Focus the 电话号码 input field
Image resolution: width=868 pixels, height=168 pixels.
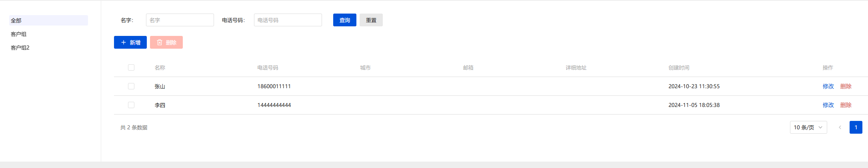(x=288, y=20)
